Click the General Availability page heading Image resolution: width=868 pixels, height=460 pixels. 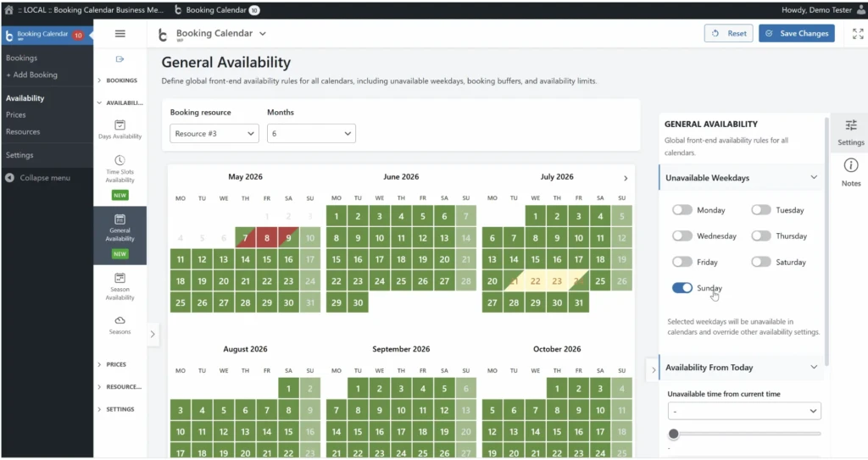coord(225,63)
